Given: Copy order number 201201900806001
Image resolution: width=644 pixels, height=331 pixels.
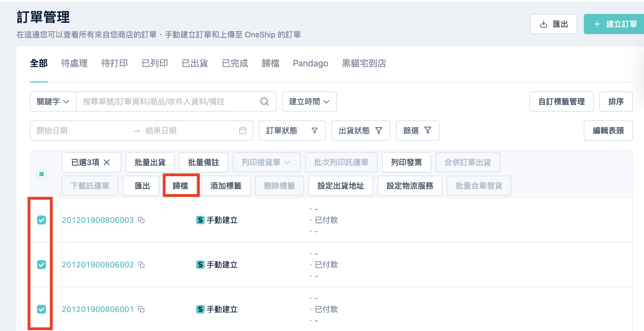Looking at the screenshot, I should (x=142, y=309).
